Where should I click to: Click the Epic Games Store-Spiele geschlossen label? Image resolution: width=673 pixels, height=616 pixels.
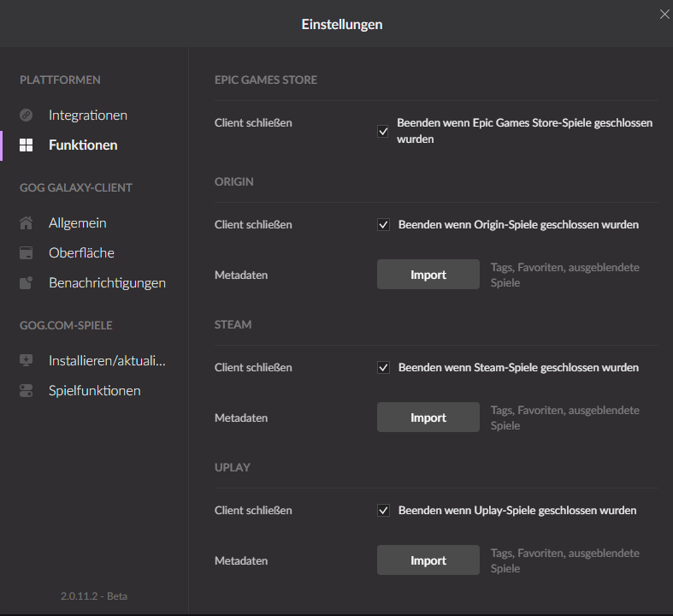524,131
